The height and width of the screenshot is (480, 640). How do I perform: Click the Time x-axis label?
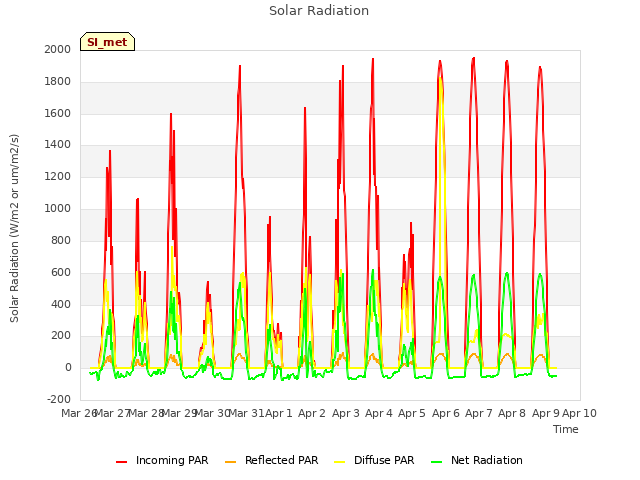coord(566,429)
